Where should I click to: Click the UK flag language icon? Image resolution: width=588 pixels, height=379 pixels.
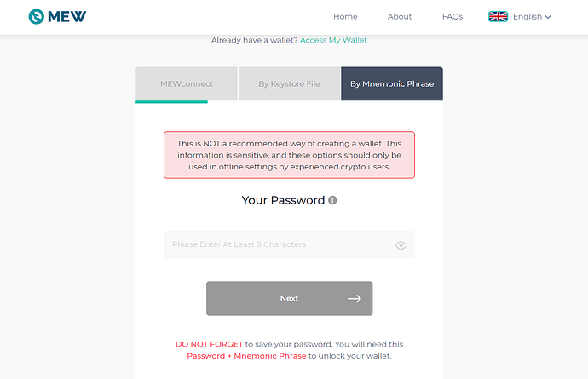pyautogui.click(x=498, y=16)
